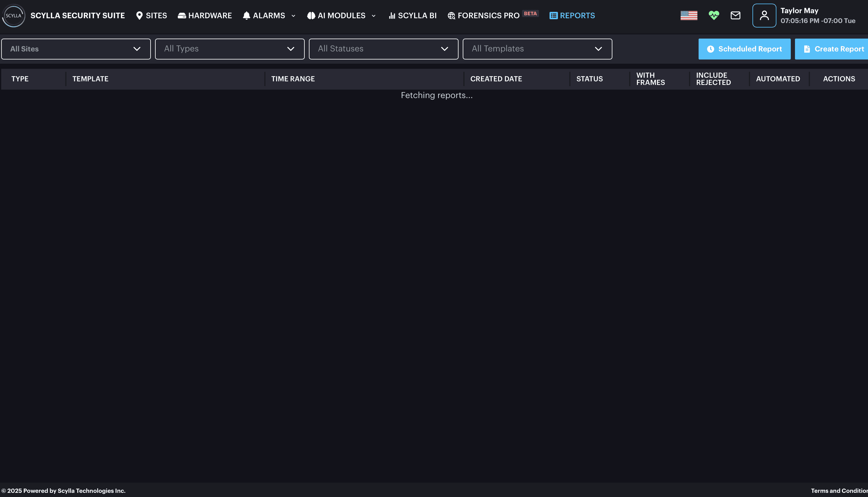This screenshot has height=497, width=868.
Task: Click the clock icon in Scheduled Report
Action: point(710,49)
